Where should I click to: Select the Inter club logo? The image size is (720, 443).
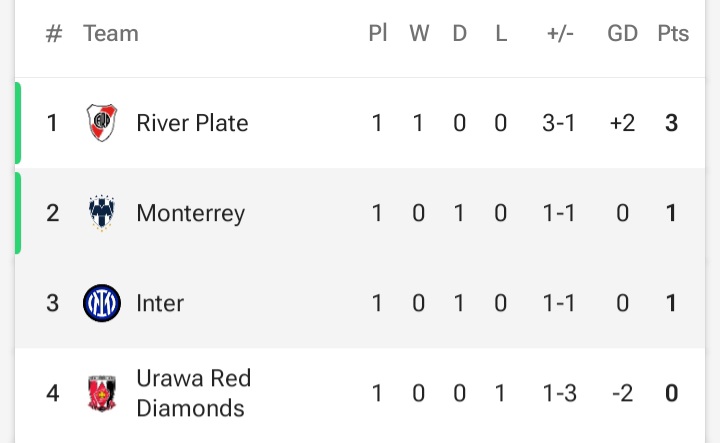[102, 303]
